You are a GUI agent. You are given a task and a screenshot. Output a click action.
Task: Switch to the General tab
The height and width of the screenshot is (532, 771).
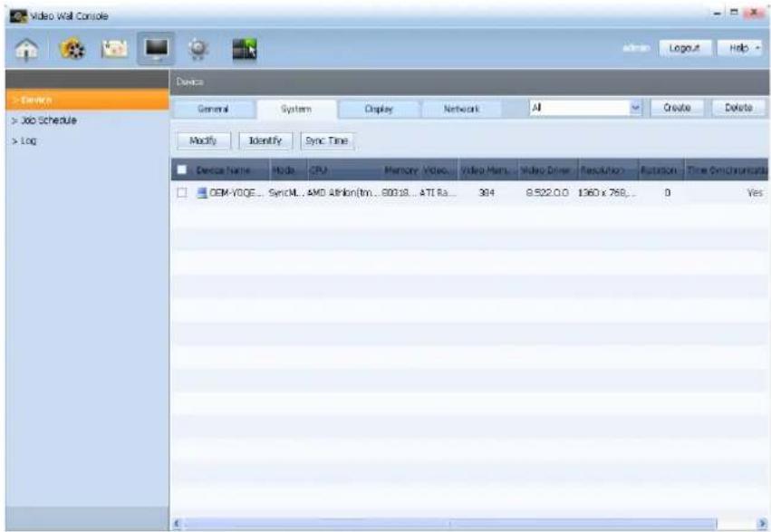pos(213,109)
